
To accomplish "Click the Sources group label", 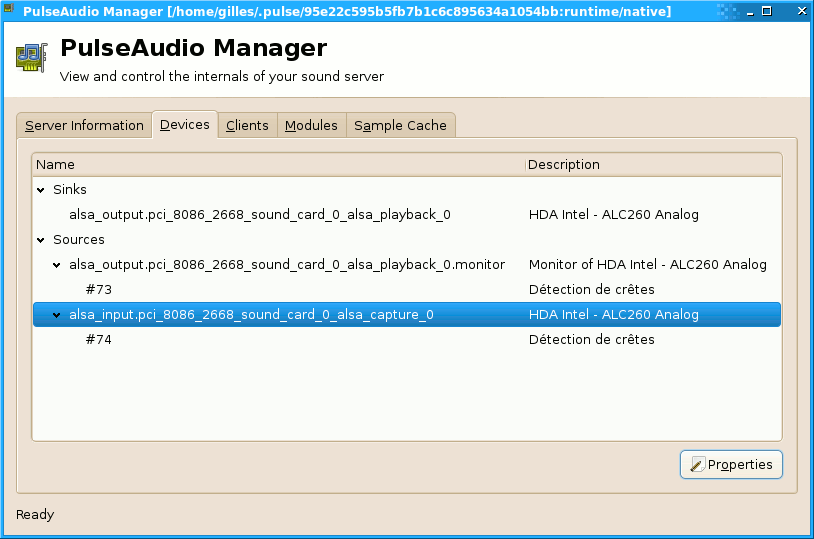I will coord(79,239).
